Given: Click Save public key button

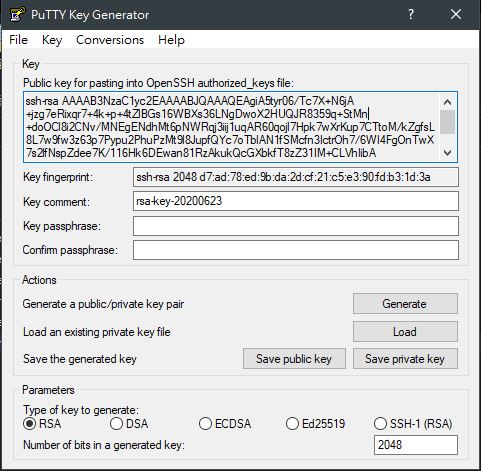Looking at the screenshot, I should 294,359.
